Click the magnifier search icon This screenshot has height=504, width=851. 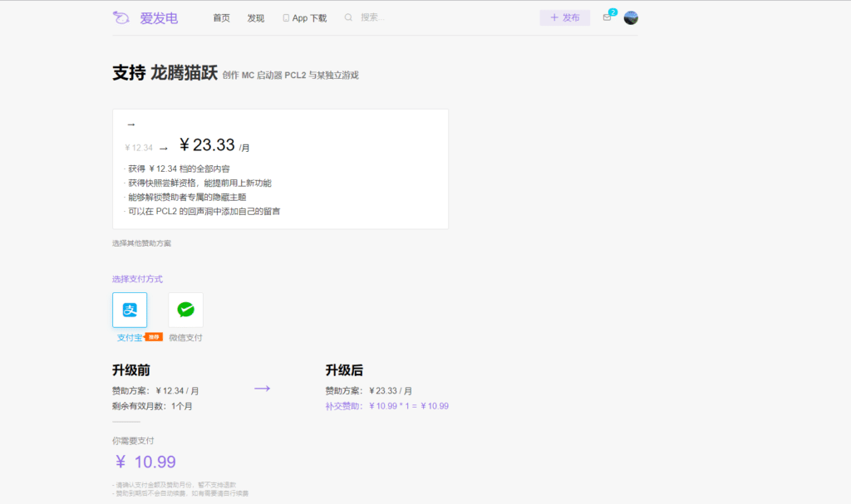pyautogui.click(x=348, y=17)
